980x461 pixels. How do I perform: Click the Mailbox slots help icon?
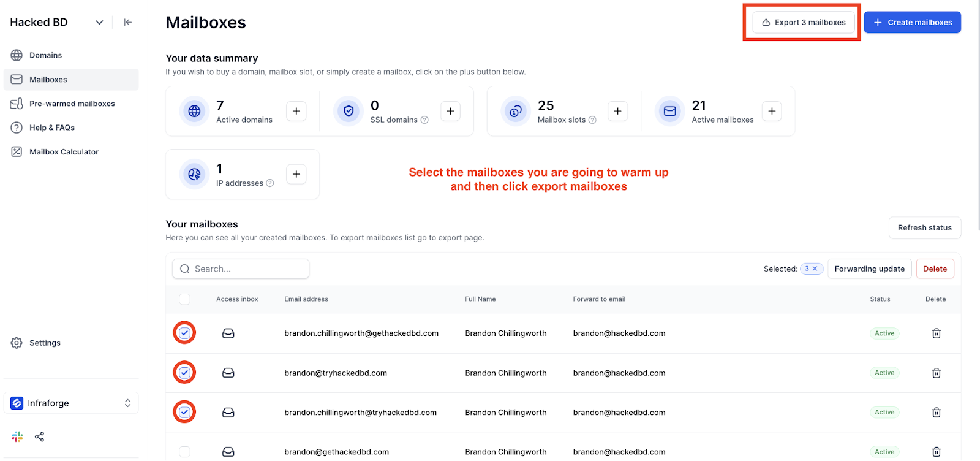click(x=592, y=120)
